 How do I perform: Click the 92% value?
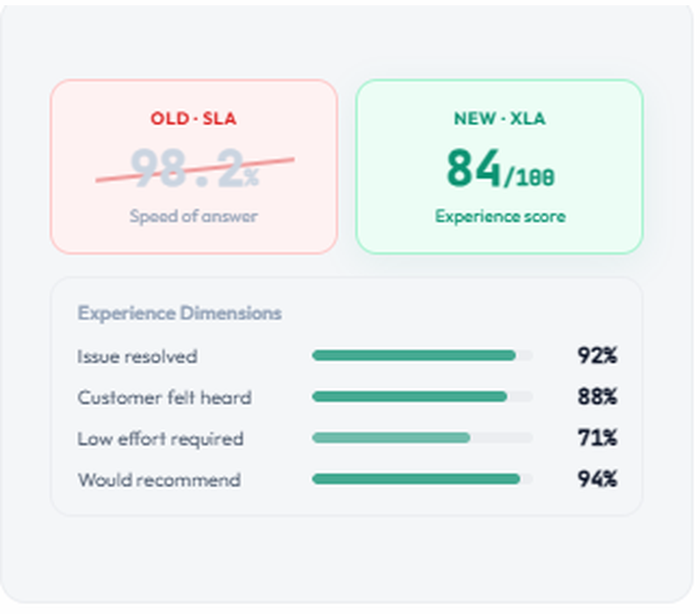coord(597,356)
